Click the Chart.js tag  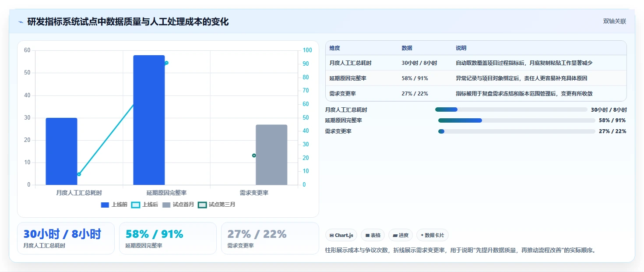pyautogui.click(x=341, y=235)
